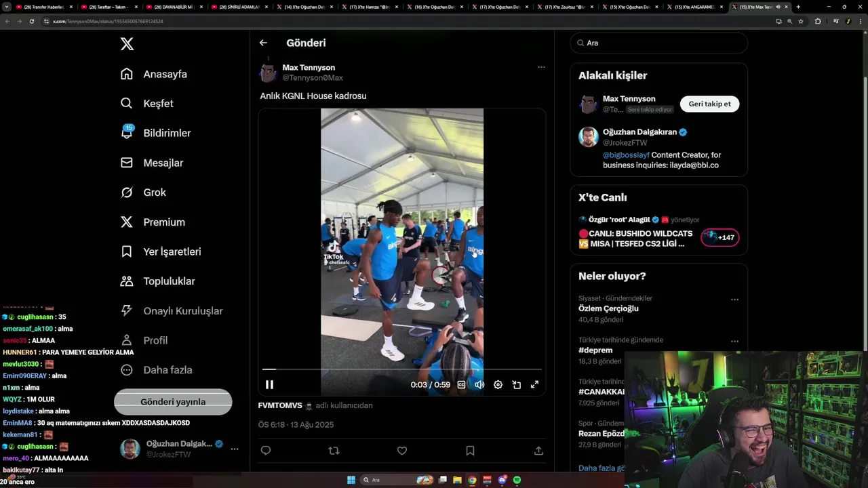Click Gönderi yayınla button
868x488 pixels.
point(173,401)
